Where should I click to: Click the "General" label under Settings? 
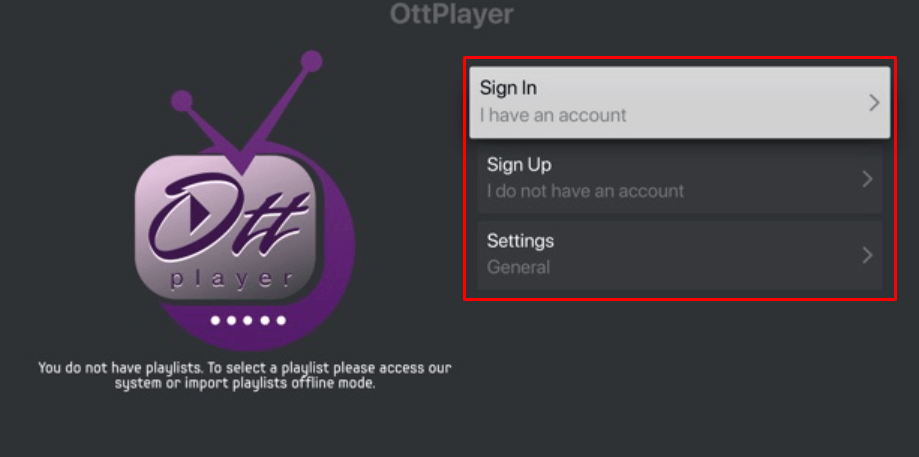(x=518, y=267)
